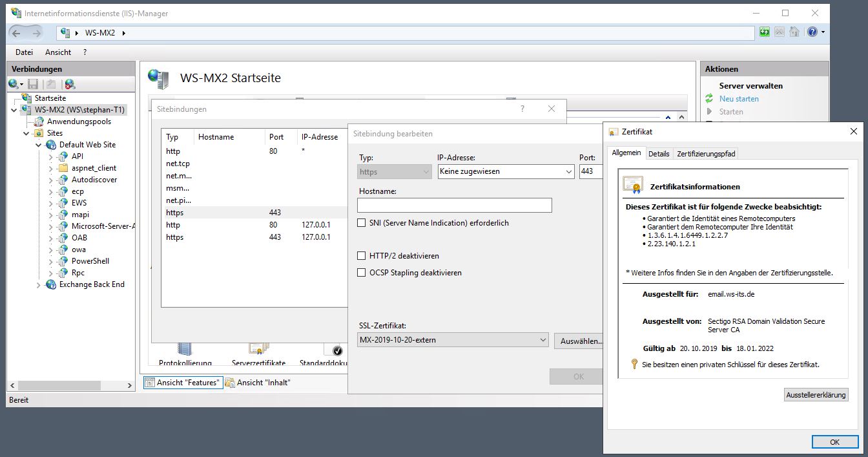Switch to the Zertifizierungspfad tab
This screenshot has width=868, height=457.
point(705,154)
